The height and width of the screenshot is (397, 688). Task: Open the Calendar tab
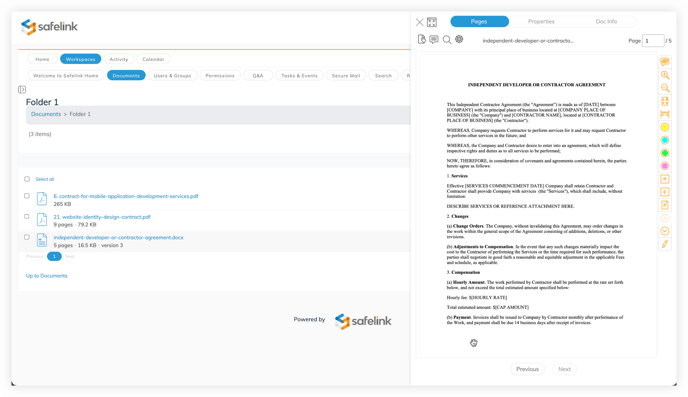pyautogui.click(x=153, y=59)
